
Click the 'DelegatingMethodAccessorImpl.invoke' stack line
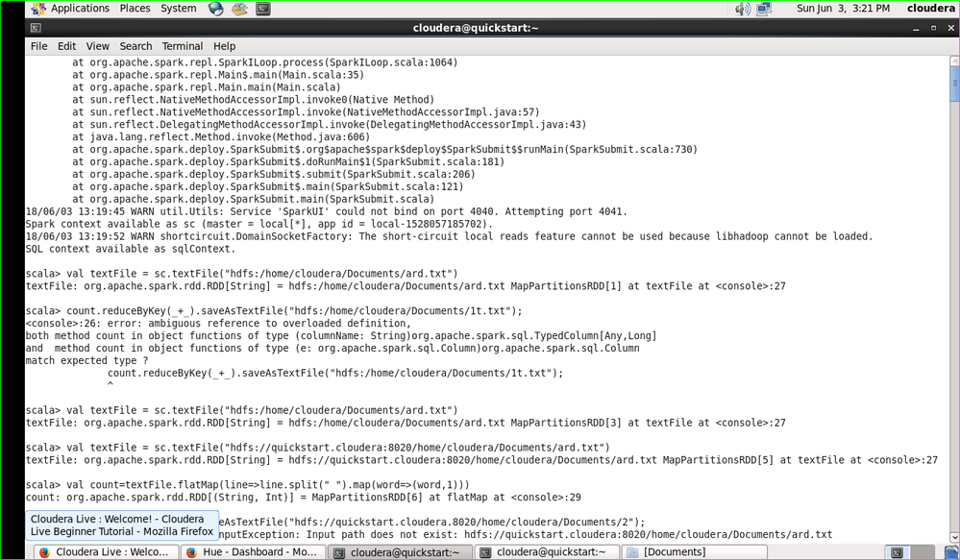click(x=330, y=125)
